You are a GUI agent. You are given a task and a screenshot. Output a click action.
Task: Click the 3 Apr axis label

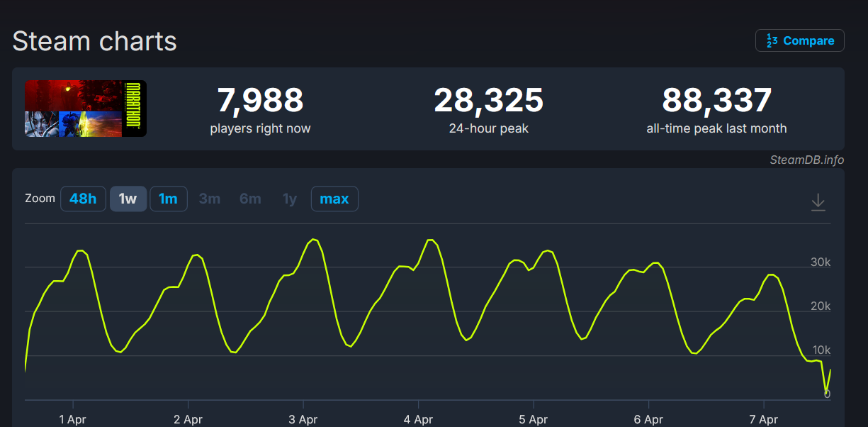click(x=303, y=419)
